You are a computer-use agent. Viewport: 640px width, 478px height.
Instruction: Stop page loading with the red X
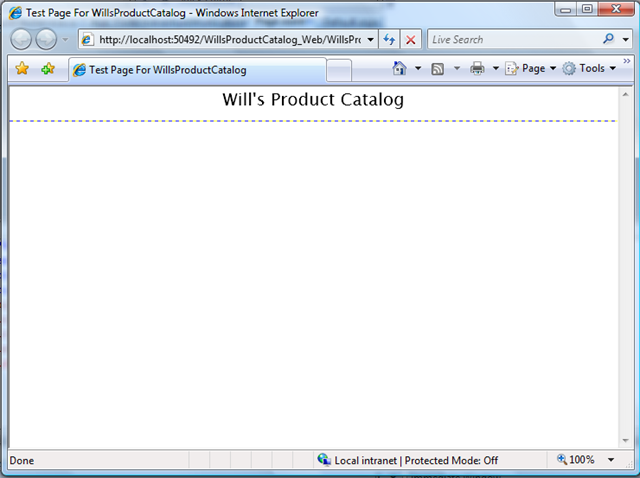pyautogui.click(x=410, y=40)
